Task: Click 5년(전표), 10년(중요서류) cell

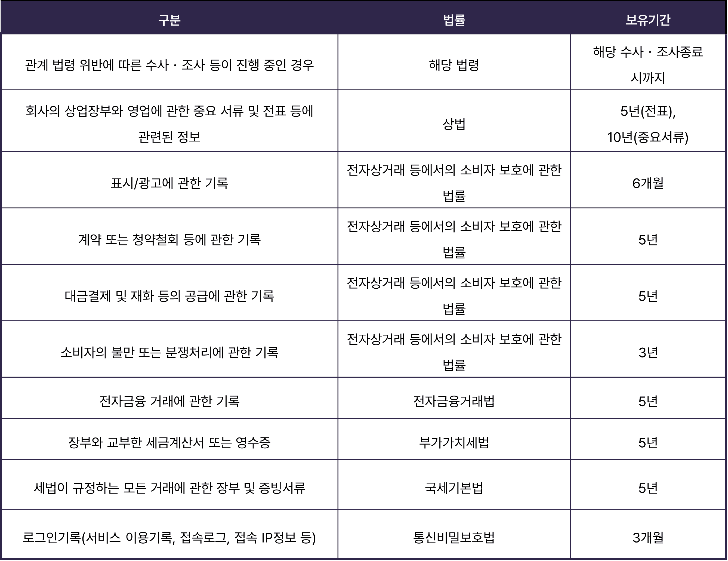Action: (648, 124)
